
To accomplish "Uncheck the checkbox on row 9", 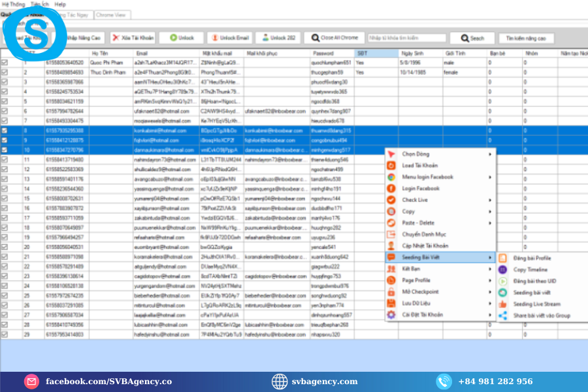I will (5, 140).
